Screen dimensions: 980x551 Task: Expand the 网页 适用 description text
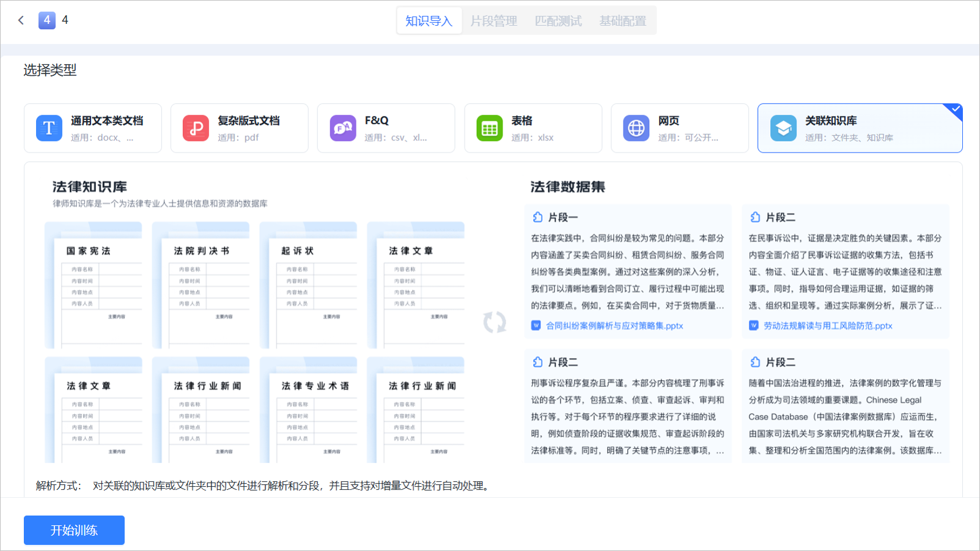tap(688, 138)
